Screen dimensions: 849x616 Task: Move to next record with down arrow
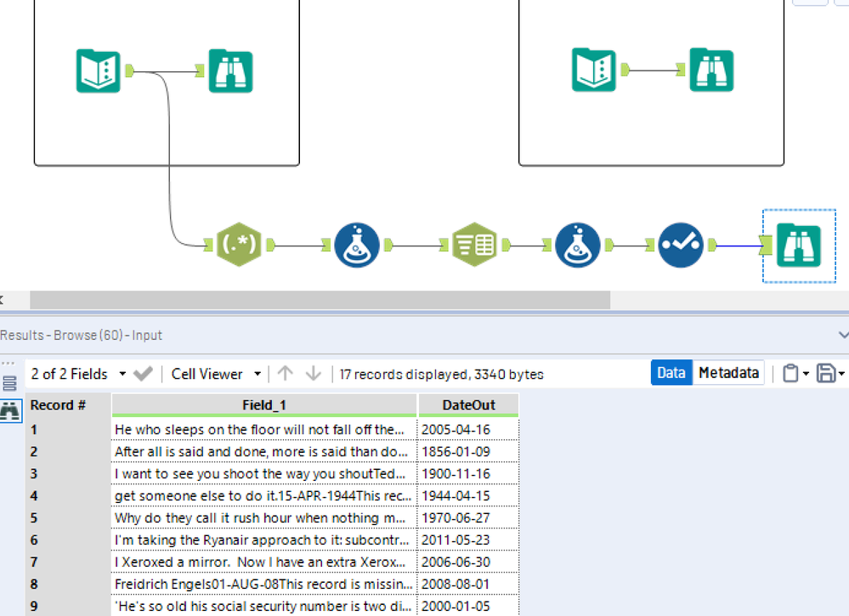pos(314,374)
